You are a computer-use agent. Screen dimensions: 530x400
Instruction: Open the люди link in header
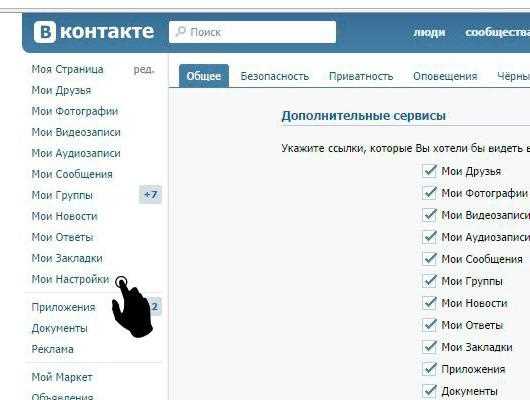pyautogui.click(x=429, y=32)
